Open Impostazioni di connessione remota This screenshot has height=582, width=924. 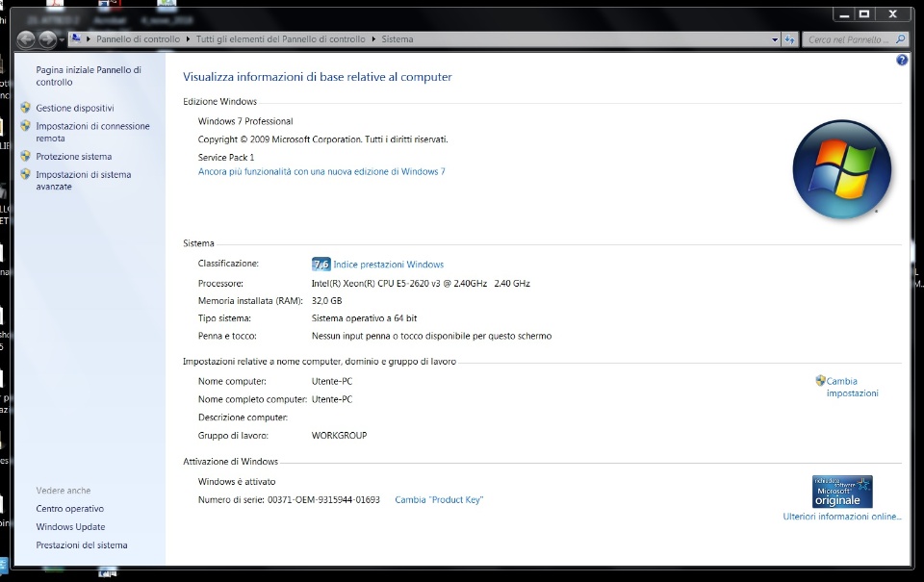coord(92,132)
